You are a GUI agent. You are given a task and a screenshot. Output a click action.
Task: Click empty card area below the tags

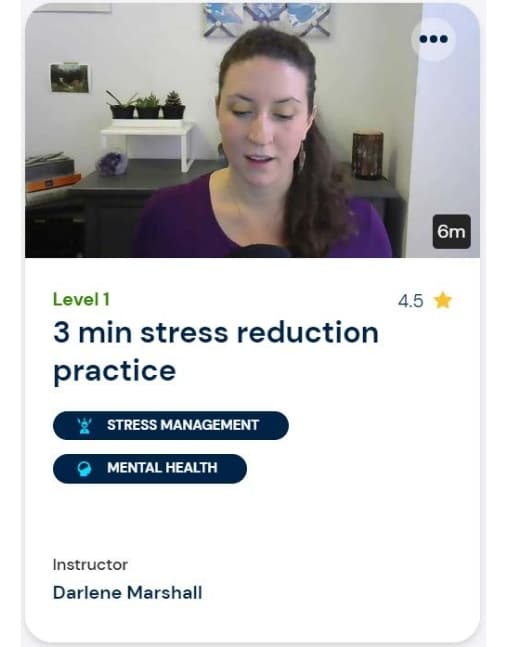coord(252,520)
